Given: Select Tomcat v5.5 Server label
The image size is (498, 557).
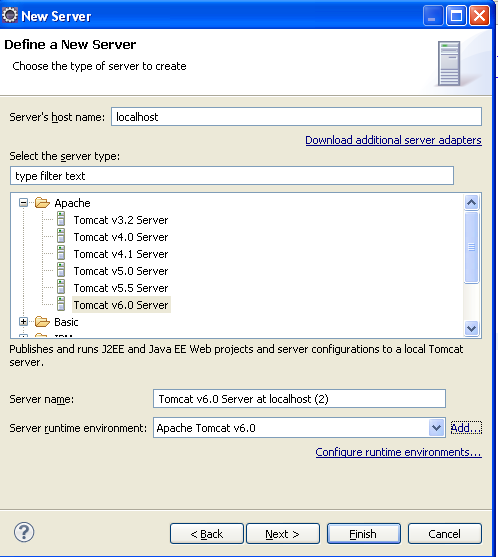Looking at the screenshot, I should [x=121, y=288].
